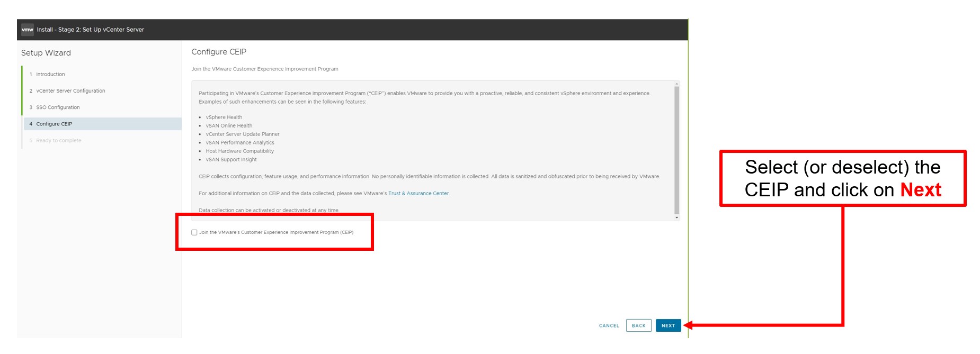Viewport: 980px width, 354px height.
Task: Go to the SSO Configuration step
Action: point(58,107)
